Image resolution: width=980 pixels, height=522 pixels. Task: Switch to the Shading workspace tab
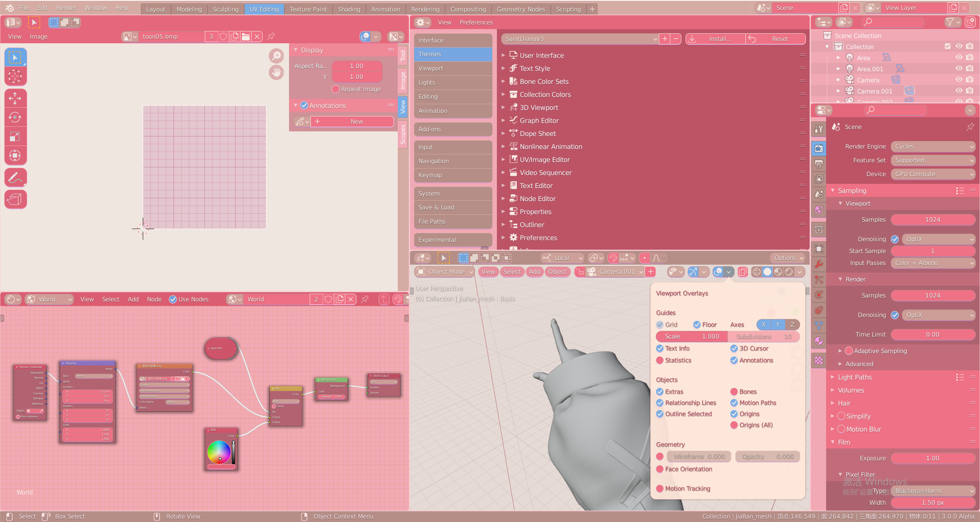click(349, 9)
